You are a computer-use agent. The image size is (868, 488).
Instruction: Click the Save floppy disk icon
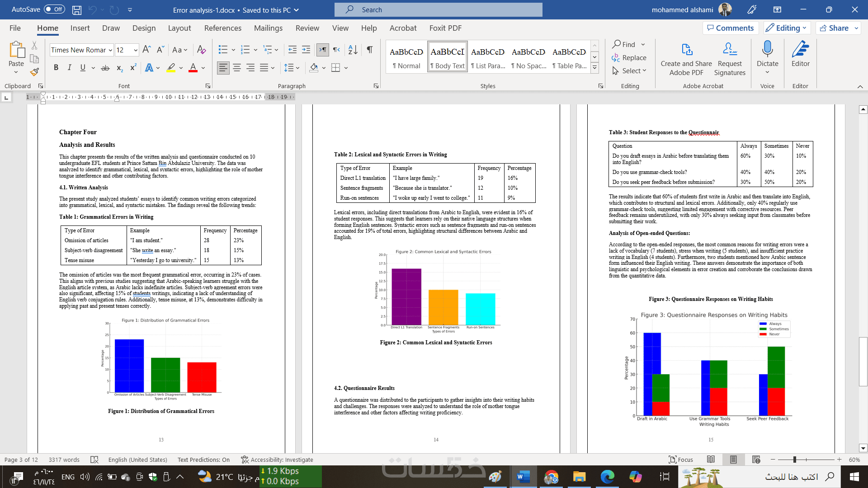[x=77, y=9]
